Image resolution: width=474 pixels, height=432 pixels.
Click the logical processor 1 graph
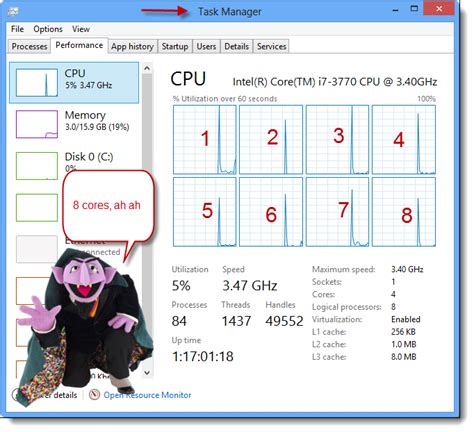[x=205, y=140]
